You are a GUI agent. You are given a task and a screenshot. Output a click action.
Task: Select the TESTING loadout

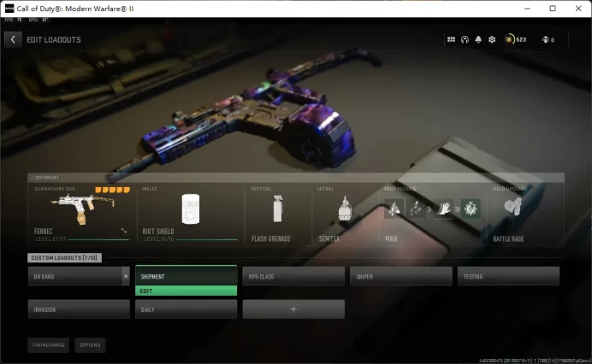click(x=508, y=277)
